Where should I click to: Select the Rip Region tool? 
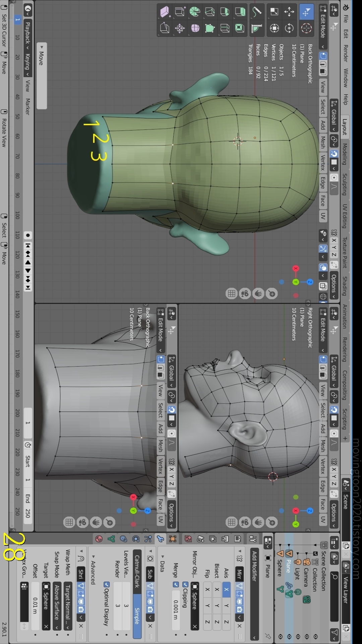[165, 28]
